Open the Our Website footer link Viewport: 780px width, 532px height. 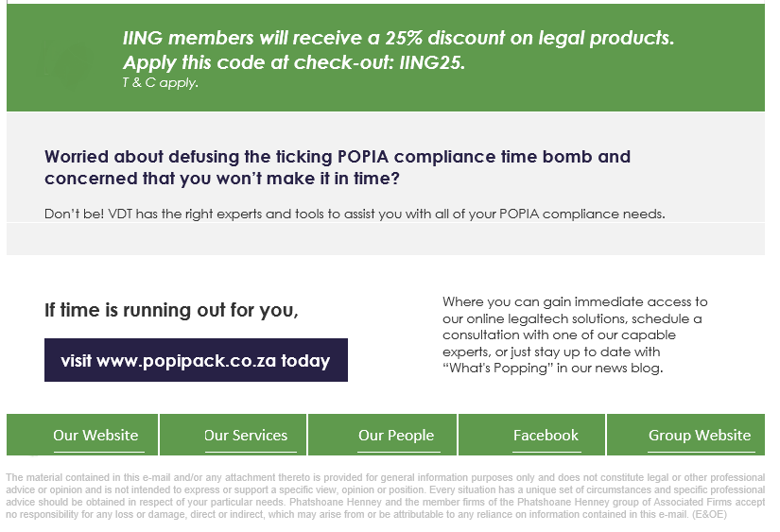95,436
